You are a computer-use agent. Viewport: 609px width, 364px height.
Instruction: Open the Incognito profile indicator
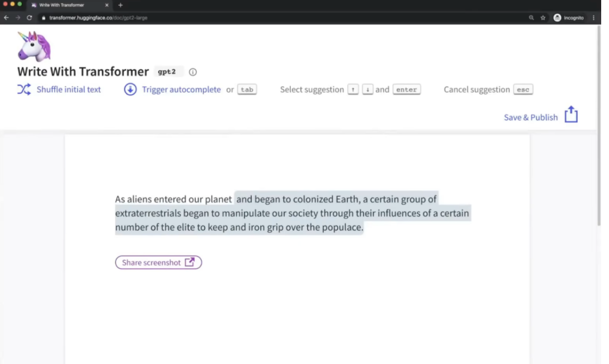(x=569, y=18)
